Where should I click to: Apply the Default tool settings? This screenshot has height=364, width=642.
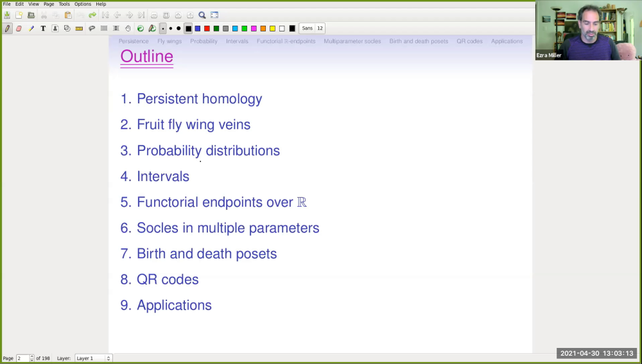[x=141, y=28]
